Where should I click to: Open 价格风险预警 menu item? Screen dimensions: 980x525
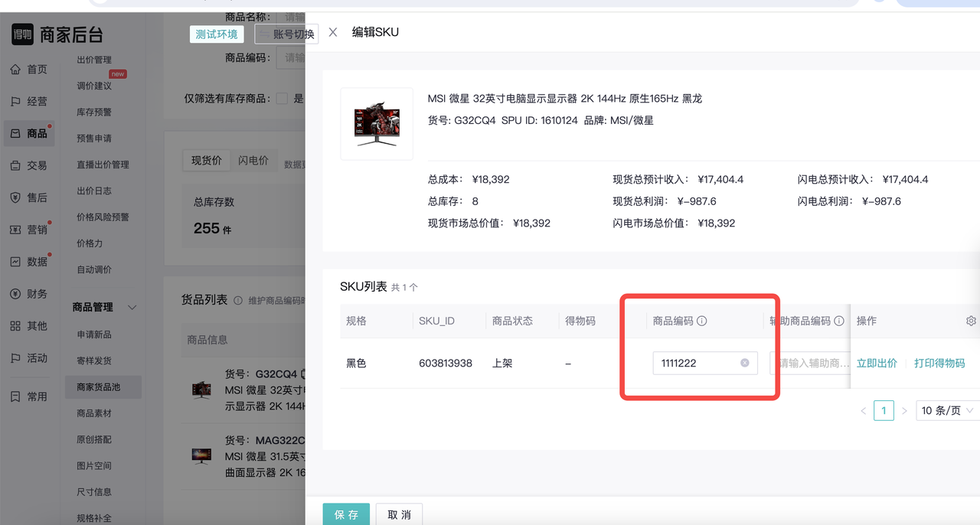[103, 217]
